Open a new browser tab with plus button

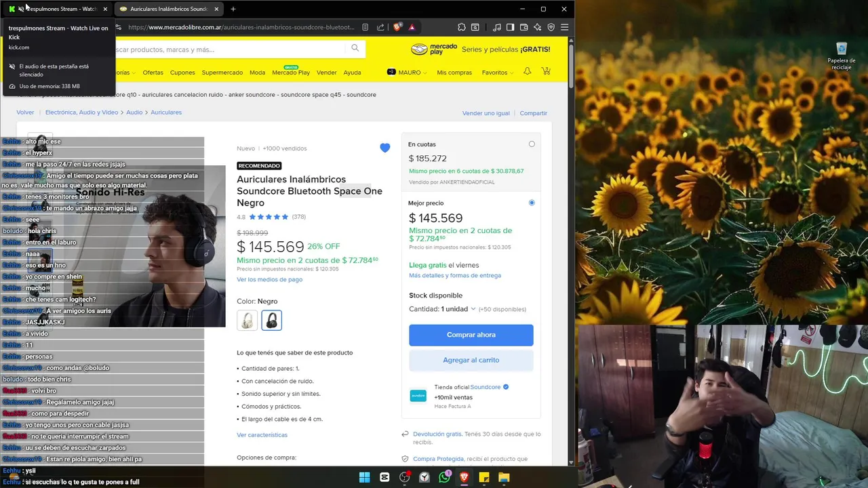point(233,9)
